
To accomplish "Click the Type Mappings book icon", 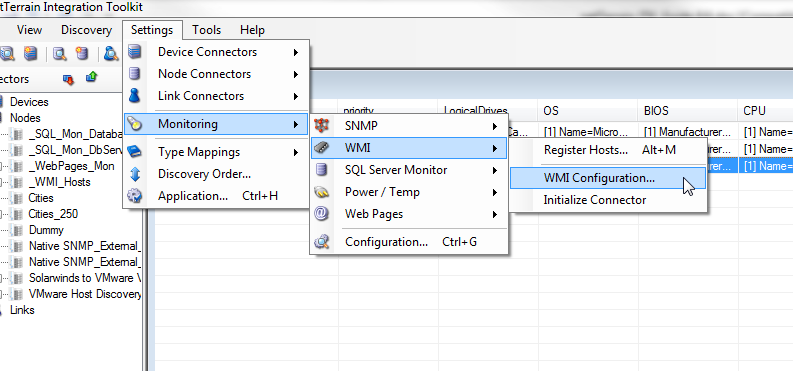I will pyautogui.click(x=135, y=152).
